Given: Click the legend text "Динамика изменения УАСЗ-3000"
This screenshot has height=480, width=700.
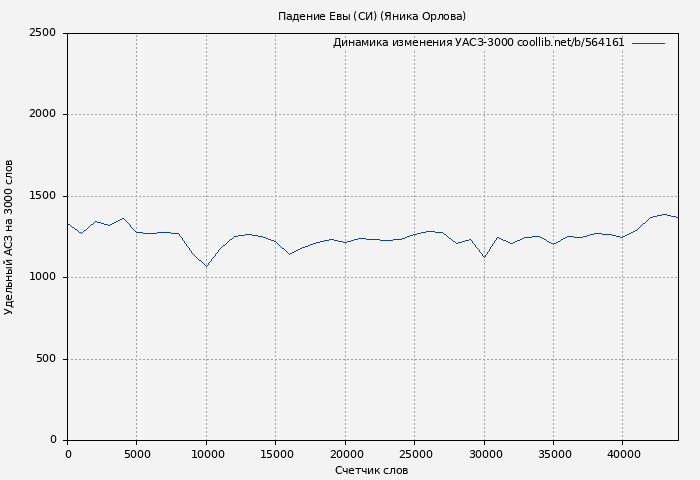Looking at the screenshot, I should coord(423,43).
